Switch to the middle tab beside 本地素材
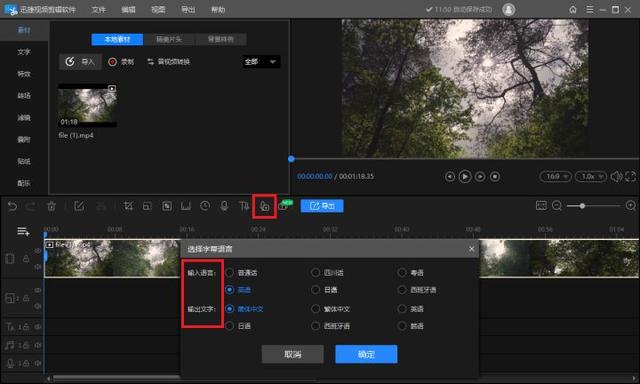Viewport: 640px width, 384px height. [x=169, y=39]
